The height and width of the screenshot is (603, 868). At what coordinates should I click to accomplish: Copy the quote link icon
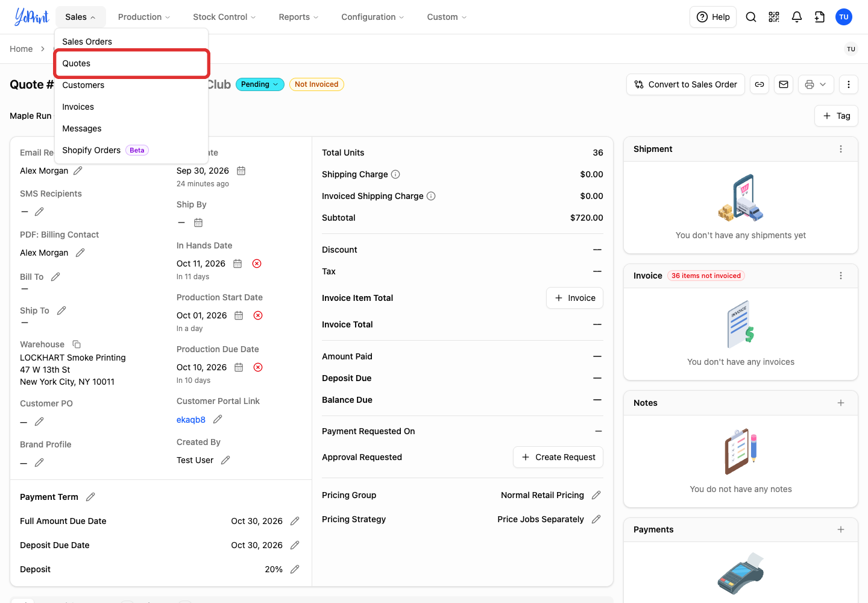[759, 84]
